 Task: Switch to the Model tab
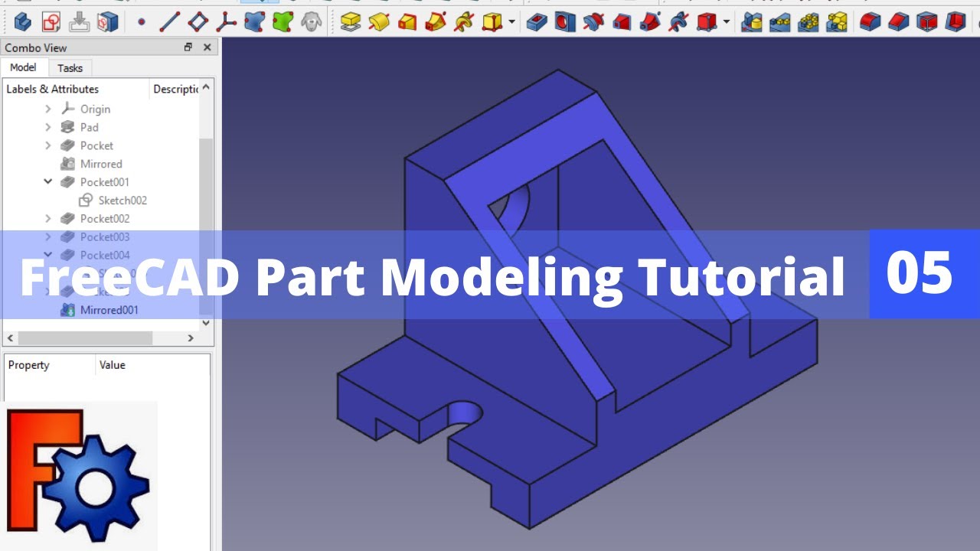pyautogui.click(x=23, y=67)
